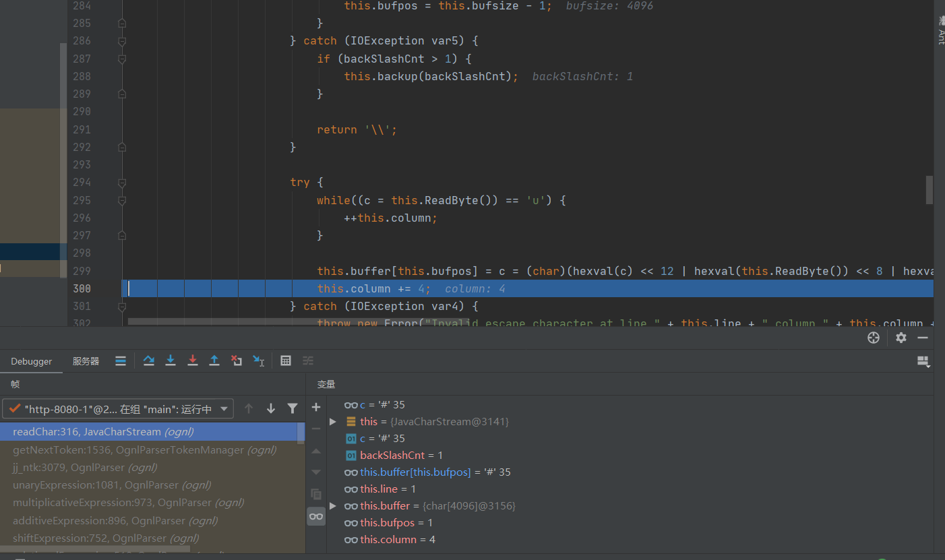Viewport: 945px width, 560px height.
Task: Toggle the fold marker at line 286
Action: pos(122,41)
